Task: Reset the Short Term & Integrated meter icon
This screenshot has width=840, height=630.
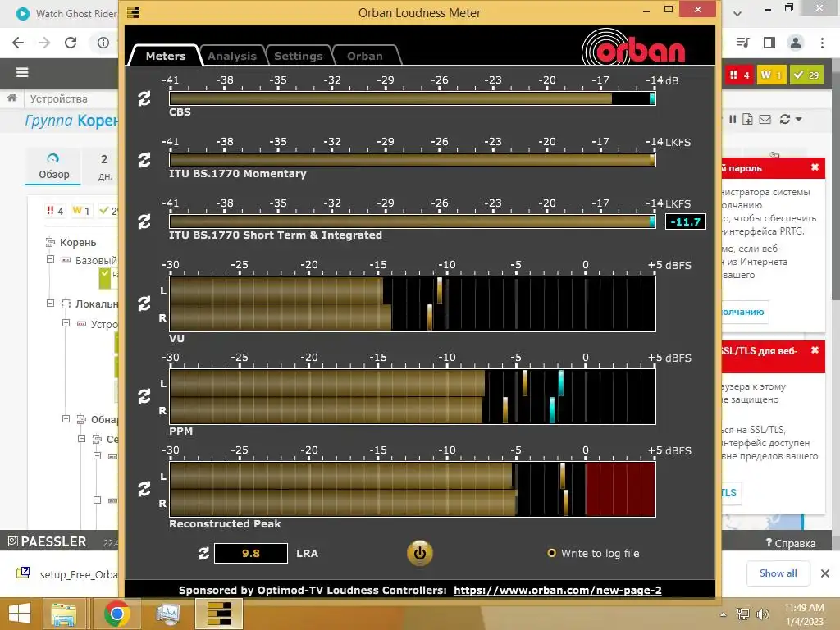Action: tap(144, 221)
